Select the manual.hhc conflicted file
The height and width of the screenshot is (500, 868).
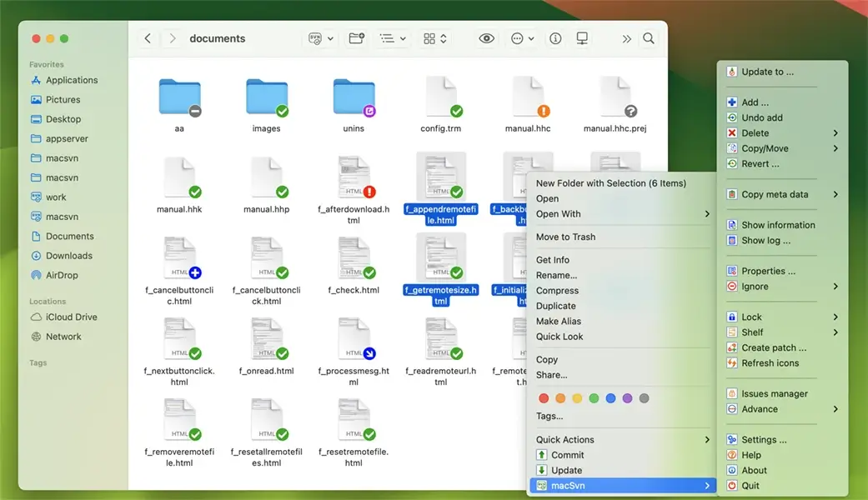[528, 105]
